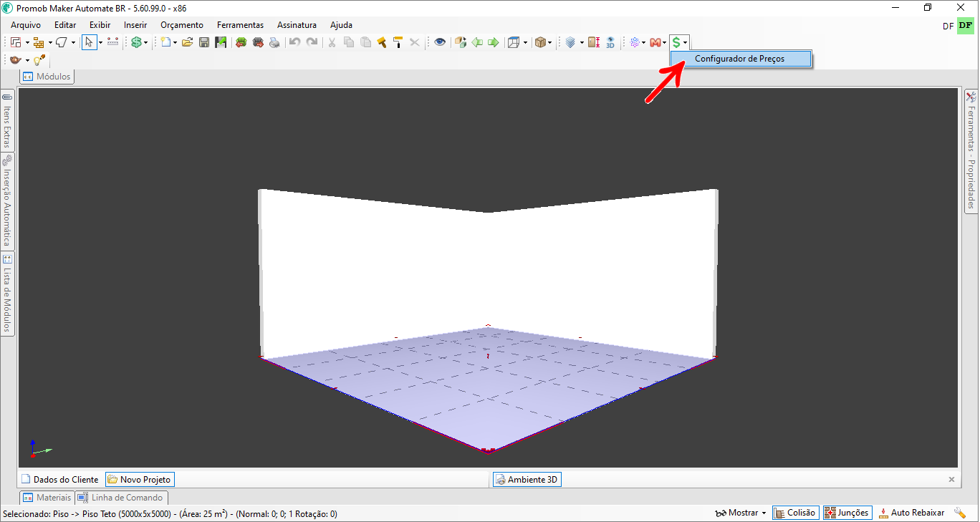
Task: Click the teapot render icon
Action: [15, 60]
